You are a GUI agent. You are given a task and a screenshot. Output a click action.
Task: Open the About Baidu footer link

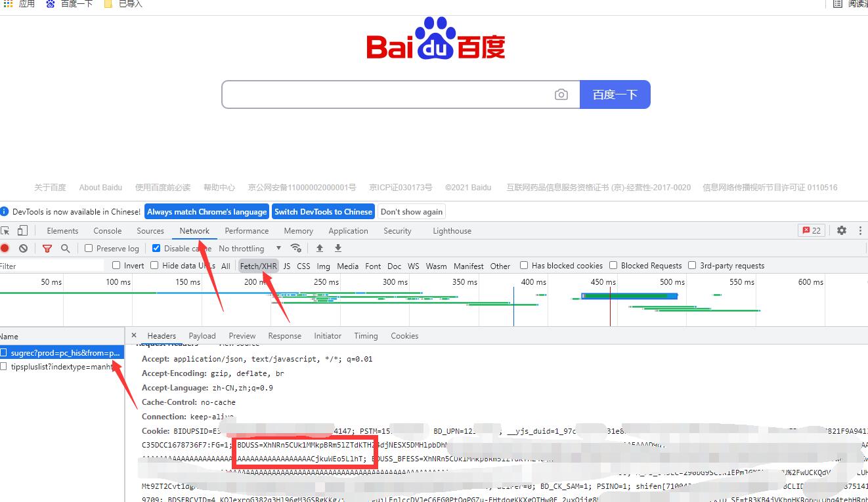point(100,187)
